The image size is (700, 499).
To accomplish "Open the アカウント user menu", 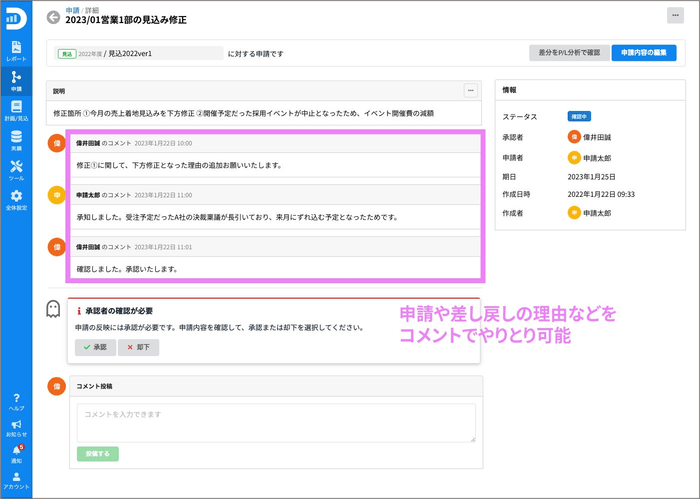I will [x=16, y=480].
